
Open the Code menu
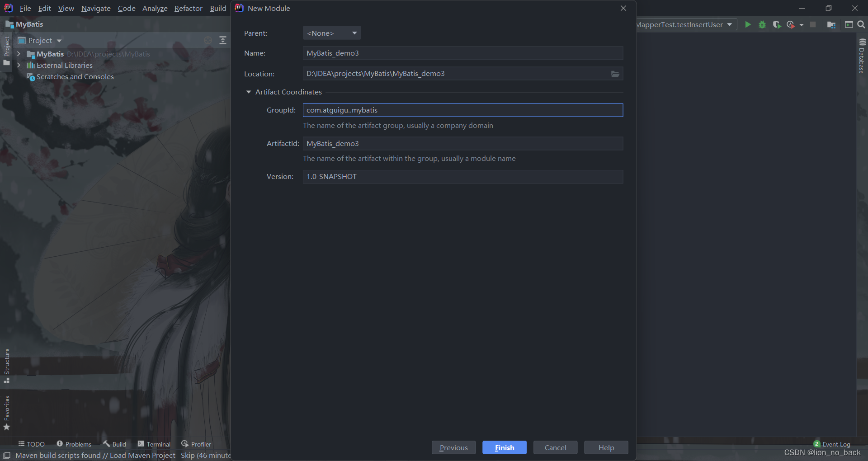(127, 8)
